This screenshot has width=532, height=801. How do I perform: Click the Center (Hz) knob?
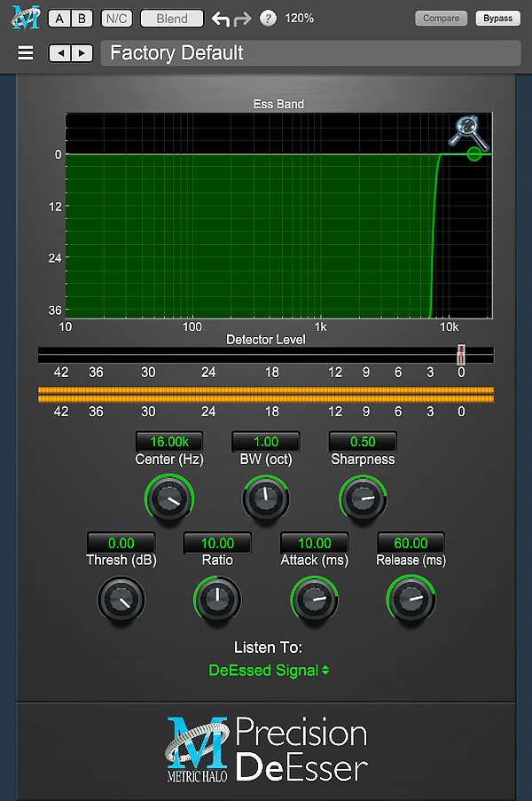[x=168, y=500]
